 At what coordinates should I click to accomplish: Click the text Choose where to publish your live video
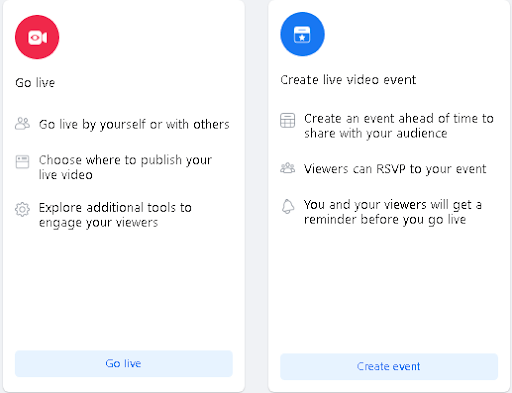coord(125,167)
